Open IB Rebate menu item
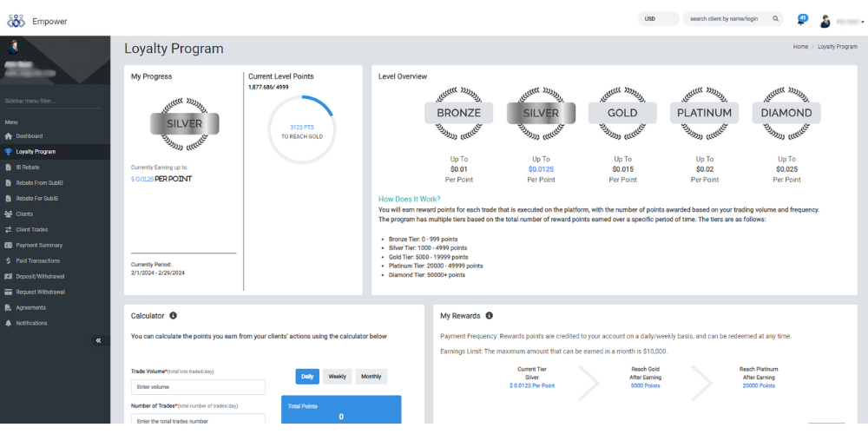 28,168
